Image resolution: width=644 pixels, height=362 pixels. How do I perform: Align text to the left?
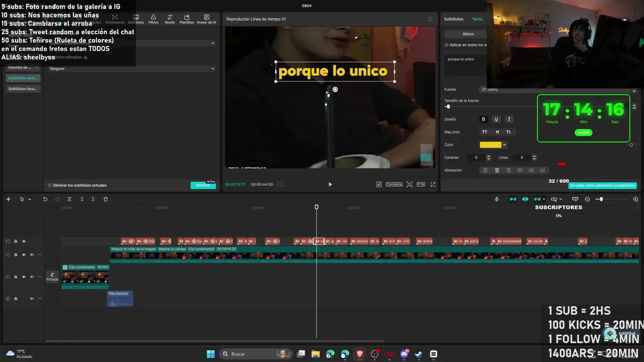coord(486,170)
